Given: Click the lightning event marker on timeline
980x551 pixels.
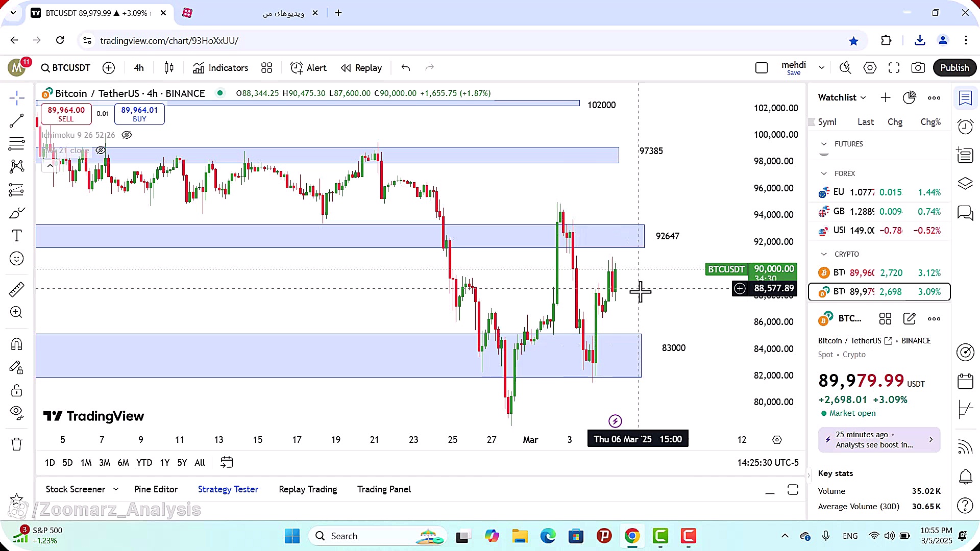Looking at the screenshot, I should click(615, 421).
